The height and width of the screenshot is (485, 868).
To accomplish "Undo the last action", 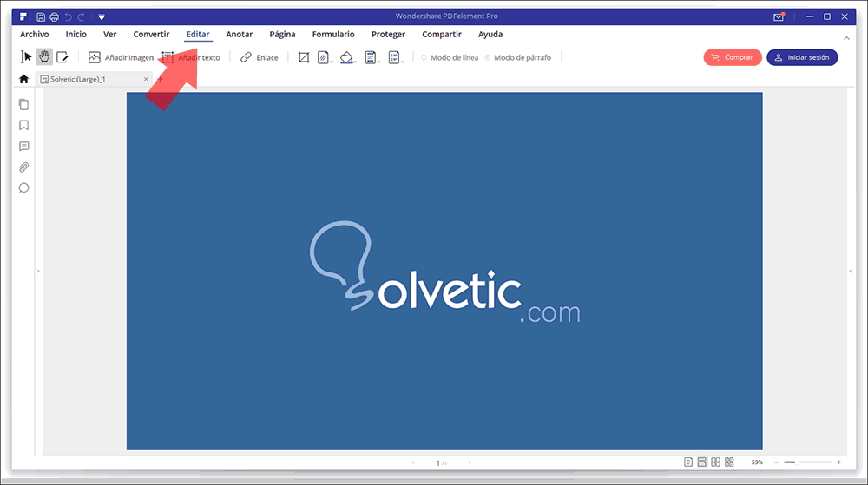I will pyautogui.click(x=68, y=17).
